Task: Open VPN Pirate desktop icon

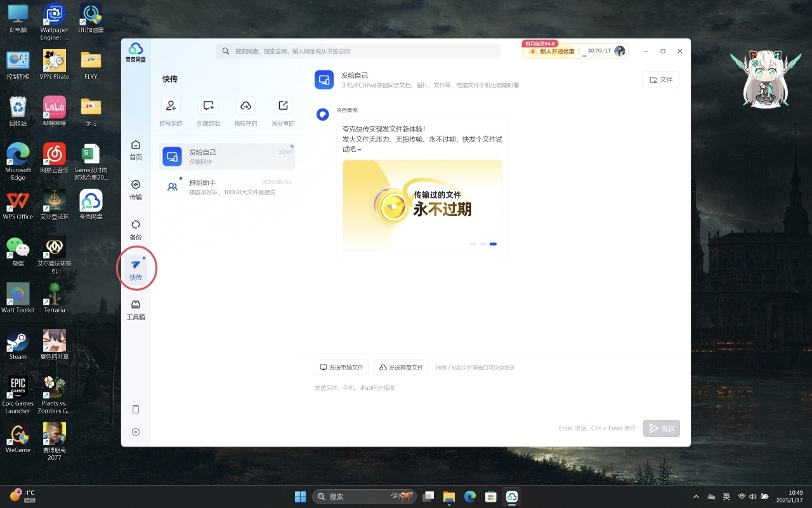Action: click(55, 65)
